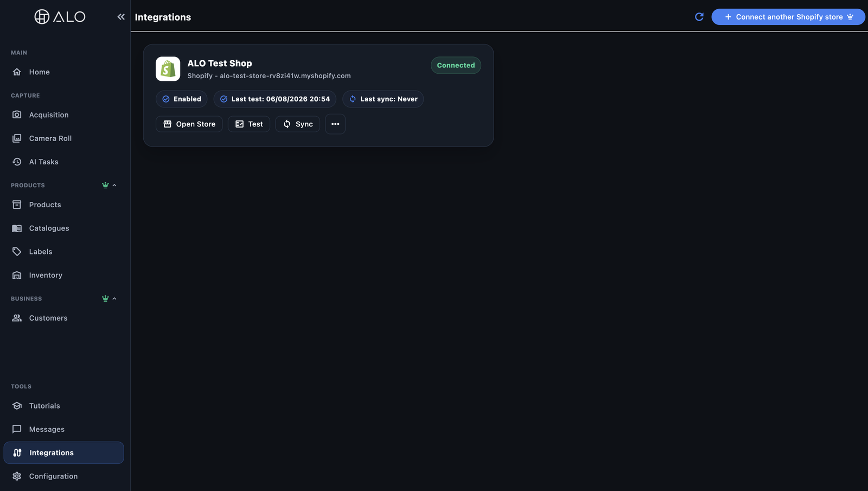
Task: Click the Home house icon
Action: pyautogui.click(x=17, y=72)
